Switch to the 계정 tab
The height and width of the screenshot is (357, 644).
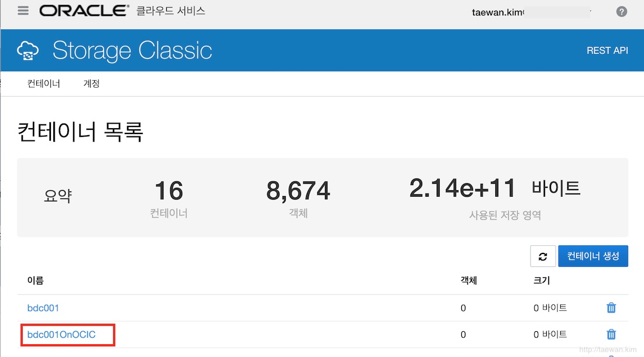[x=91, y=84]
